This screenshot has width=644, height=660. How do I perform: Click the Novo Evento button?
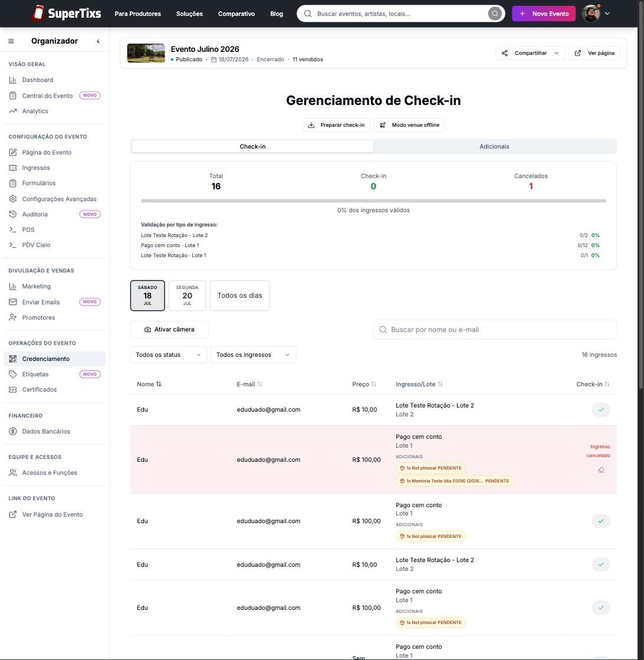(543, 14)
